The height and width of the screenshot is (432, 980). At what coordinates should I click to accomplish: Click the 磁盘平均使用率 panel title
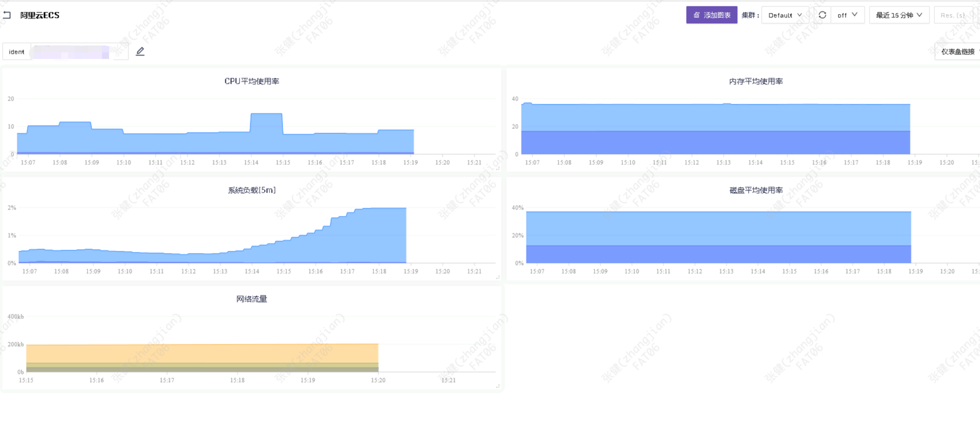click(756, 190)
